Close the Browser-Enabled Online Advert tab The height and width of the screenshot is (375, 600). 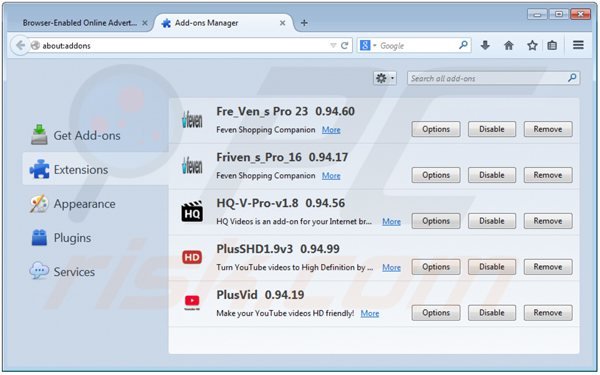tap(145, 23)
